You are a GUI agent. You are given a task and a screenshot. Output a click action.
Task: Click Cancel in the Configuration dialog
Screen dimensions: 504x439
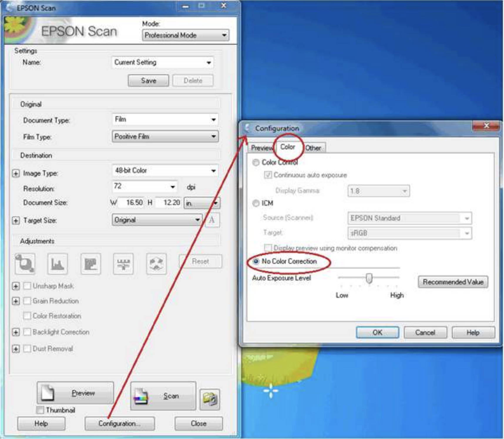[x=425, y=332]
